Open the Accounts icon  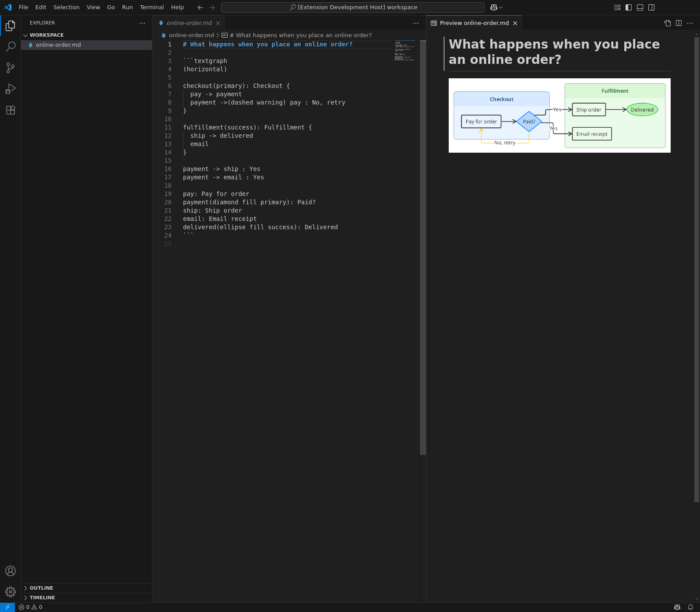coord(11,571)
